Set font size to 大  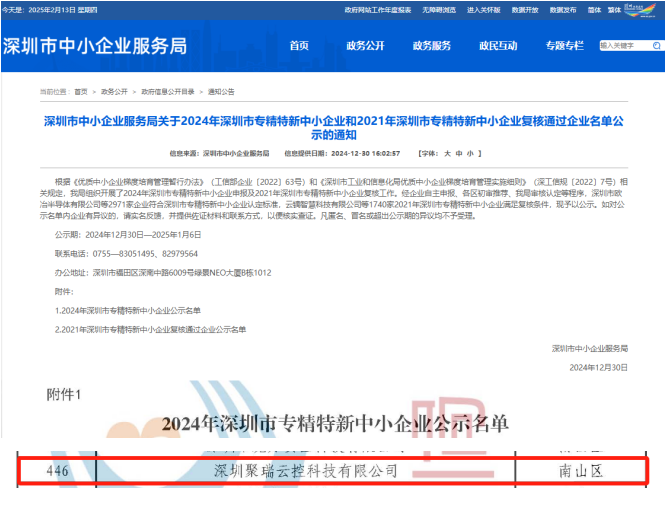coord(447,153)
